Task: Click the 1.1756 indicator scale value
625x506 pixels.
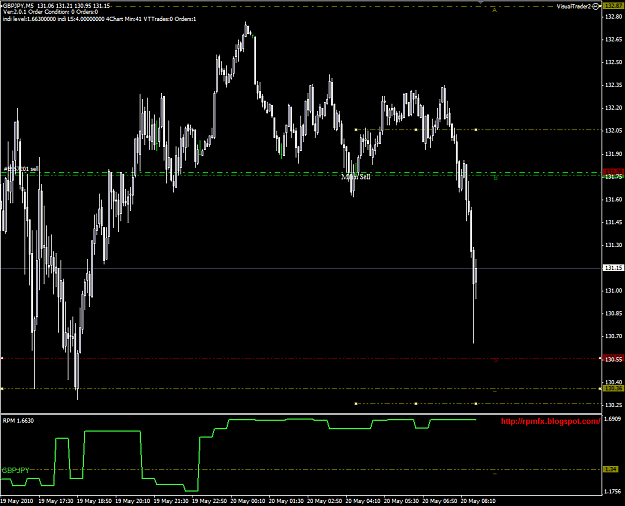Action: coord(613,491)
